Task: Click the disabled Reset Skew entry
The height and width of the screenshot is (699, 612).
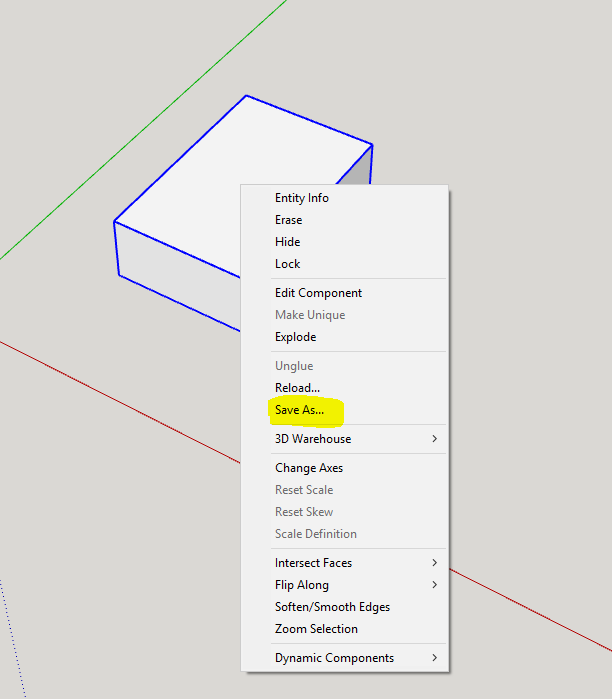Action: (345, 512)
